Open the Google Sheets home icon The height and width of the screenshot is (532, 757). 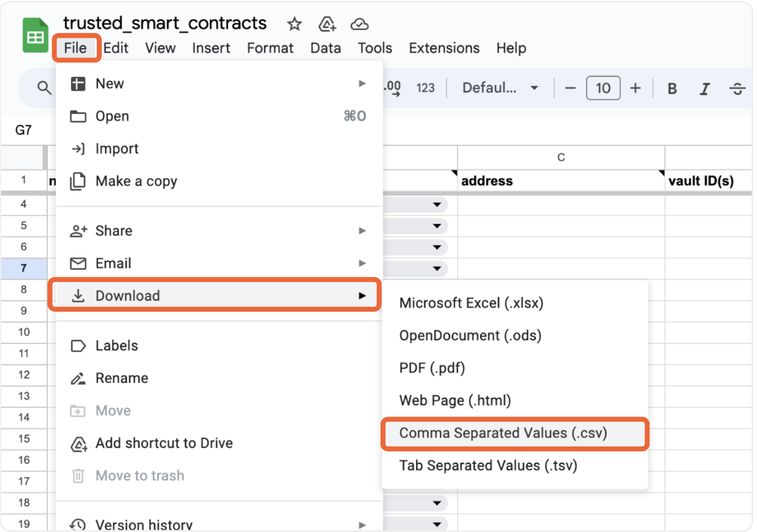coord(35,35)
